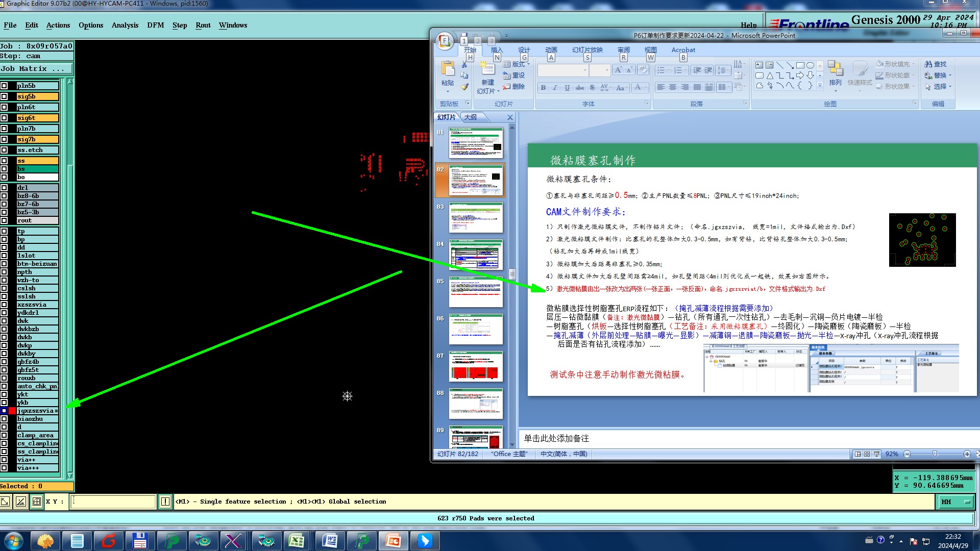Click the Job Matrix button
The width and height of the screenshot is (980, 551).
[x=36, y=68]
